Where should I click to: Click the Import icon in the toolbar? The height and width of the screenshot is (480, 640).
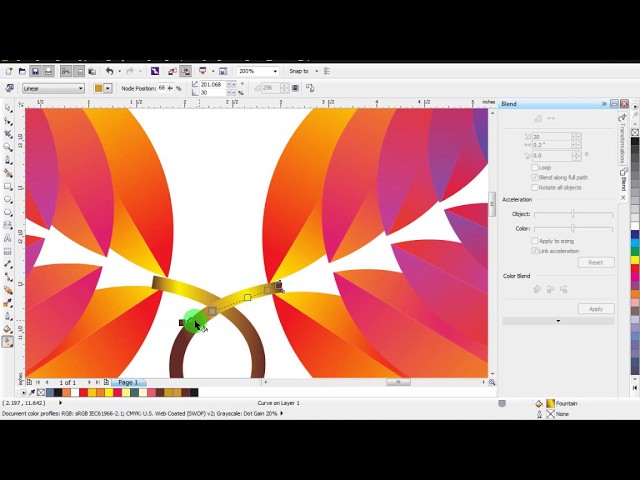tap(172, 71)
